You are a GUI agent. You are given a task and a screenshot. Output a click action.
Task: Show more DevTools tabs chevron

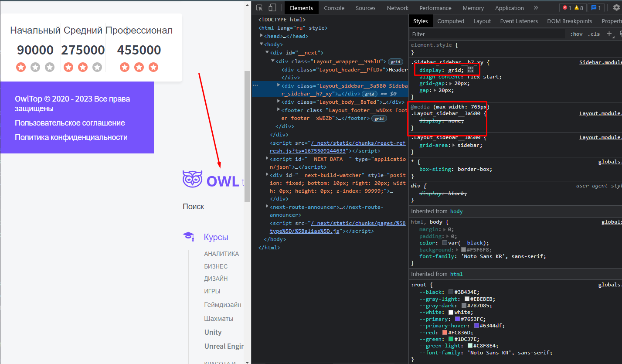(x=536, y=8)
